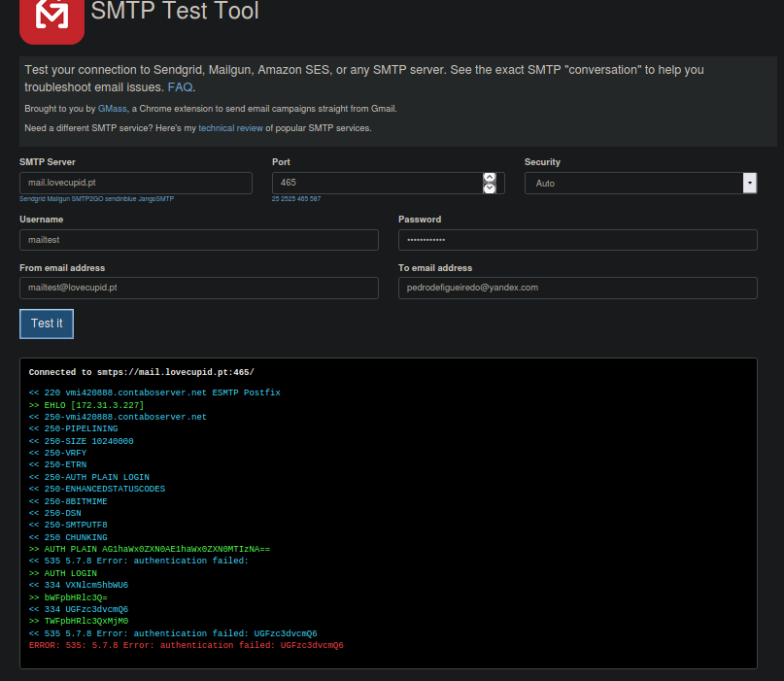
Task: Click the 'AUTH PLAIN AG1haWx0ZXN0...' log line
Action: [150, 549]
